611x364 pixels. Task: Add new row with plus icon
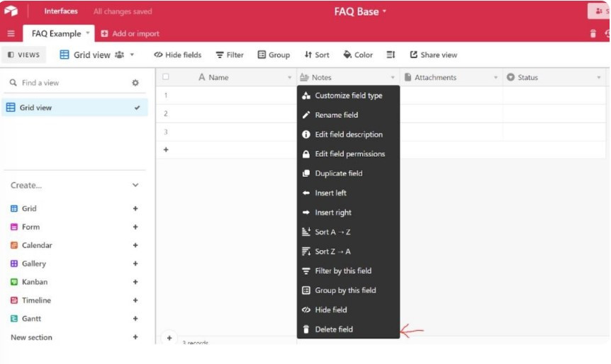click(x=166, y=149)
